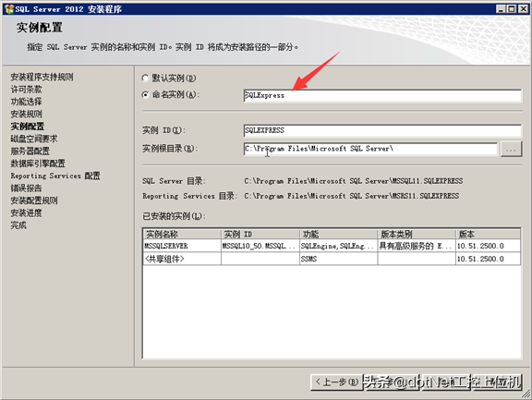Select 错误报告 step in sidebar

point(26,188)
